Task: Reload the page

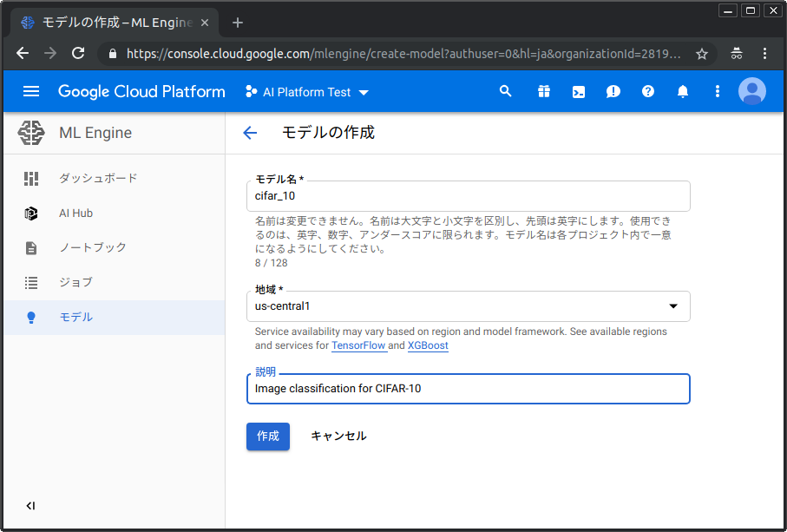Action: (78, 53)
